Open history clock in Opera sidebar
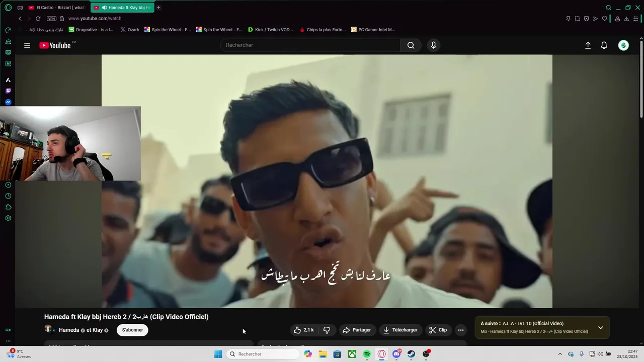 8,196
